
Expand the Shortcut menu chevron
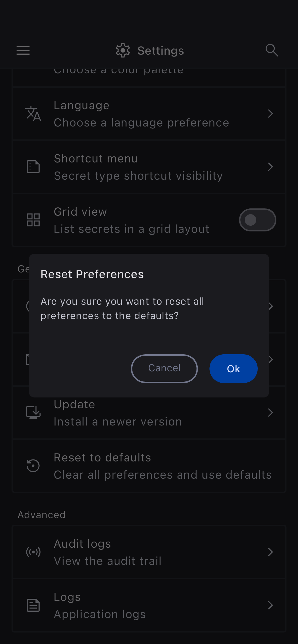[x=270, y=167]
